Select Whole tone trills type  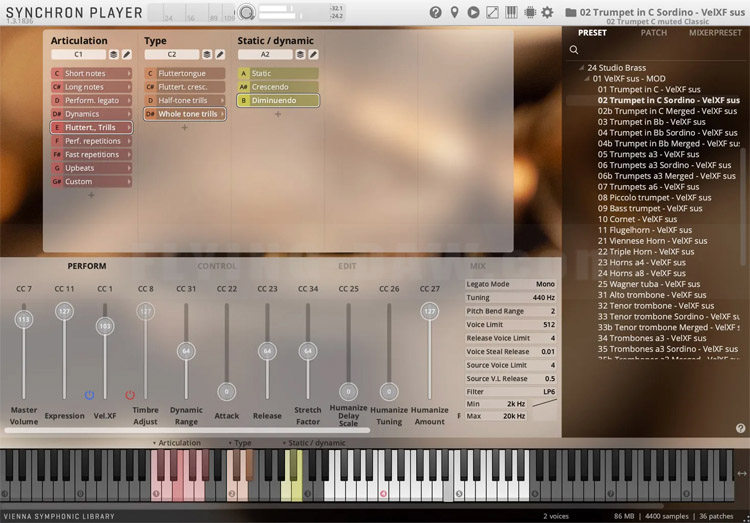tap(185, 114)
